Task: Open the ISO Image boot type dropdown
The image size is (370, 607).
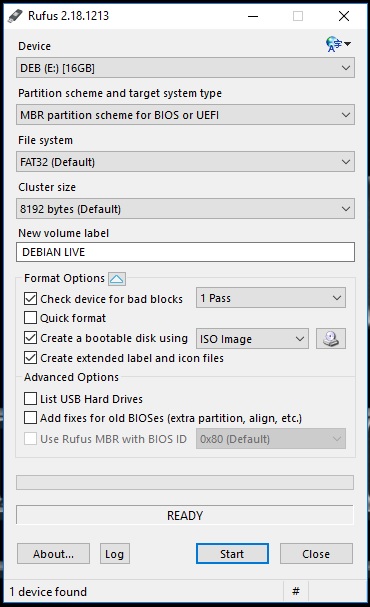Action: (x=252, y=339)
